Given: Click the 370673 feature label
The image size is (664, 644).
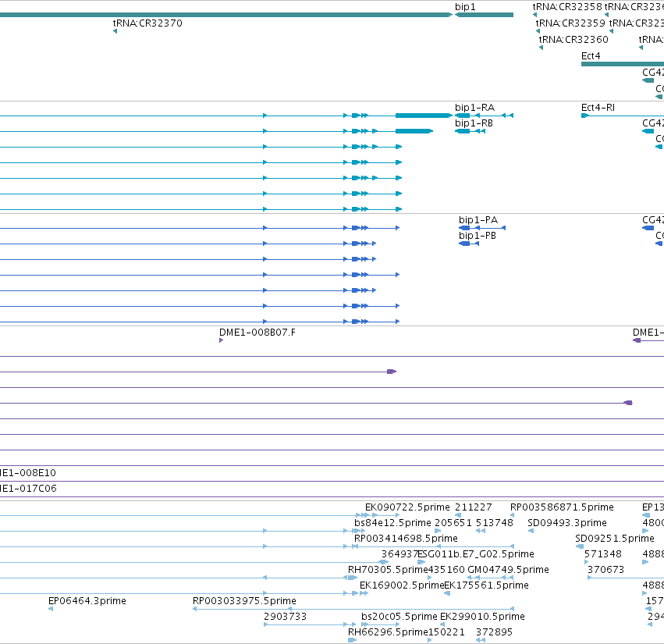Looking at the screenshot, I should tap(606, 570).
